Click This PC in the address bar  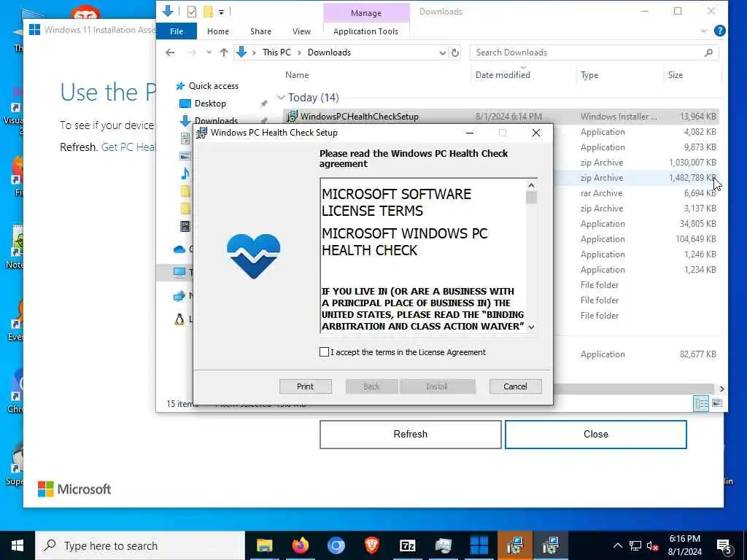tap(276, 52)
